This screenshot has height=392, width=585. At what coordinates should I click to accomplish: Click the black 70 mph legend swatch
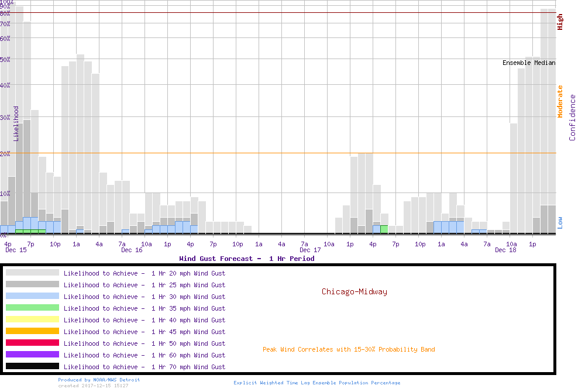tap(32, 366)
